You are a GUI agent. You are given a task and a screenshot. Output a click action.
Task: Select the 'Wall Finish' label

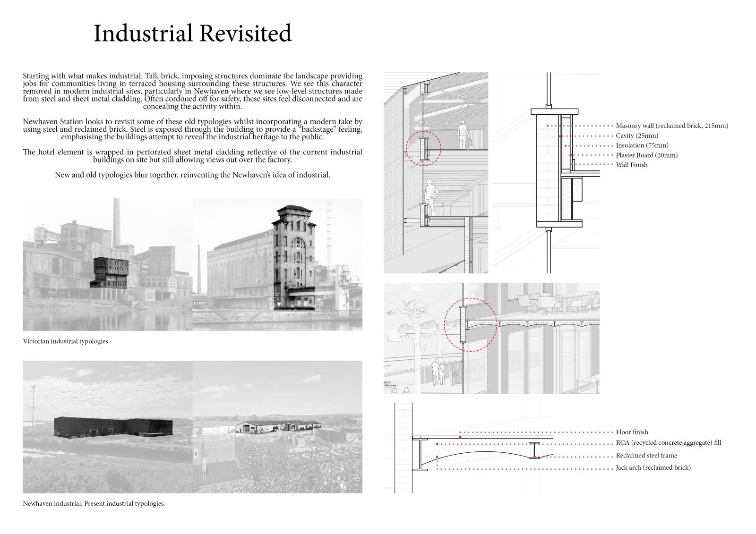click(632, 165)
